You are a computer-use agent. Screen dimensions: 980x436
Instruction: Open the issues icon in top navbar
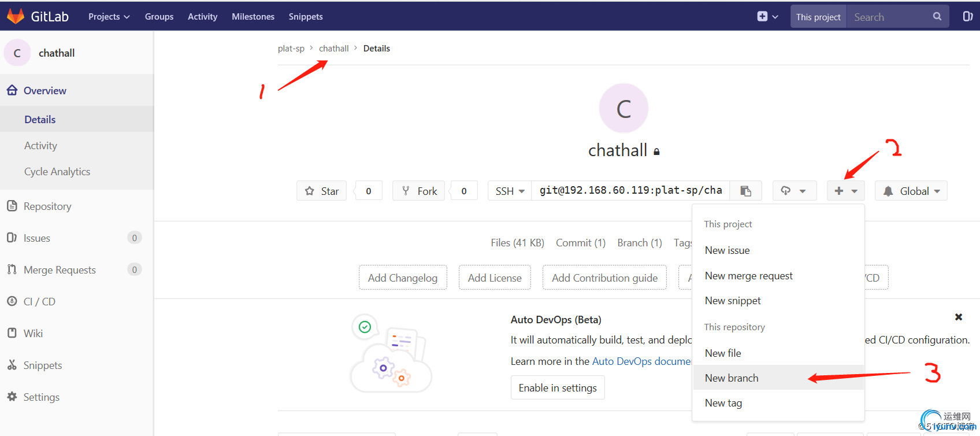[x=968, y=16]
